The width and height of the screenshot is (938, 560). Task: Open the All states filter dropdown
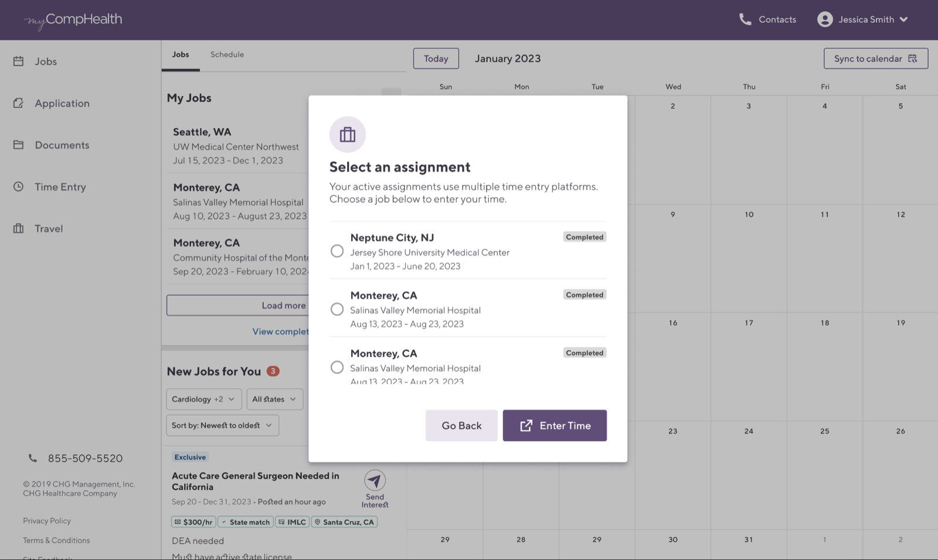click(x=274, y=399)
